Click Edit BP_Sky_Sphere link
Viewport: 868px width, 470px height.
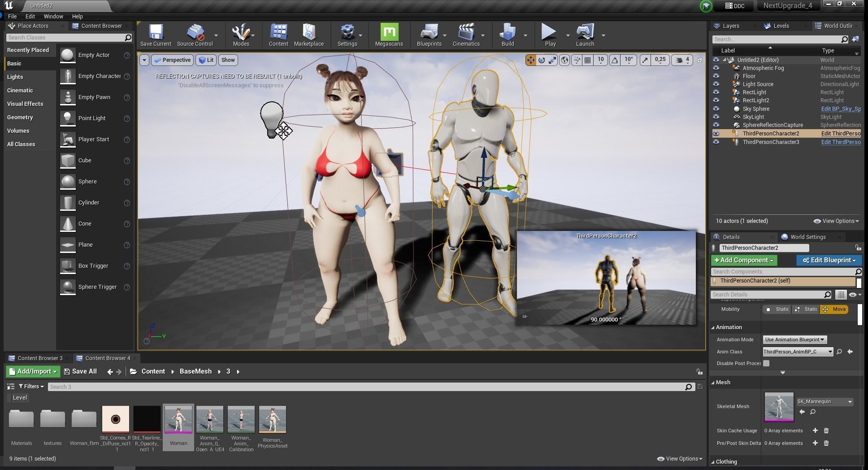(x=841, y=109)
